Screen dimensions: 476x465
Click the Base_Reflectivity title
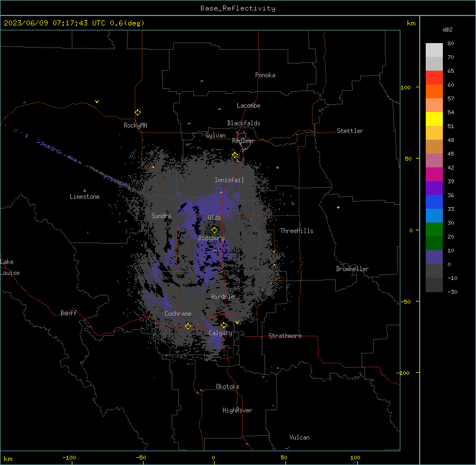click(238, 8)
